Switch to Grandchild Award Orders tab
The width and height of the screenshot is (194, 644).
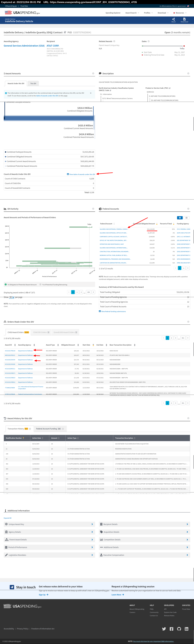[x=65, y=332]
